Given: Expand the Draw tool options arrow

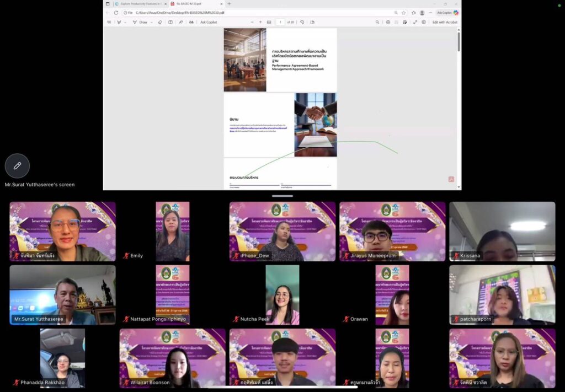Looking at the screenshot, I should tap(152, 23).
